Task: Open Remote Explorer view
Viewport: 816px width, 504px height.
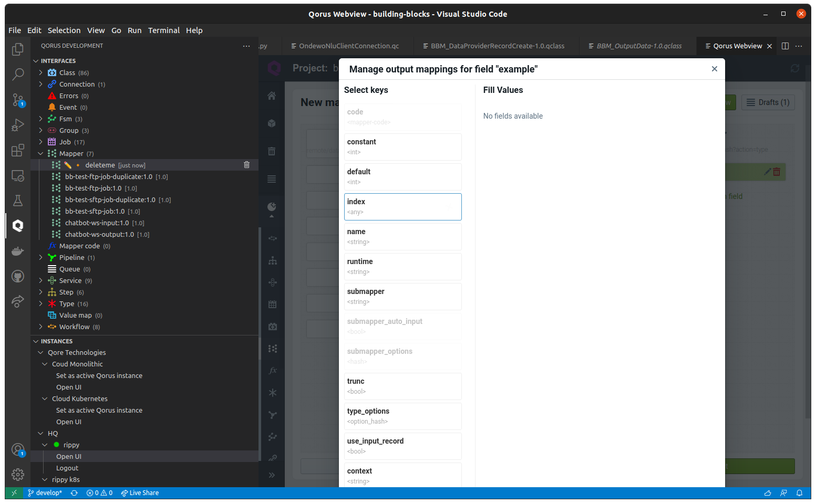Action: (x=18, y=175)
